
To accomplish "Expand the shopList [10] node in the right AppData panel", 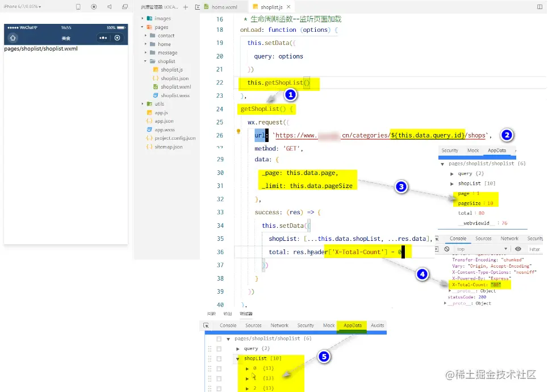I will (x=452, y=184).
